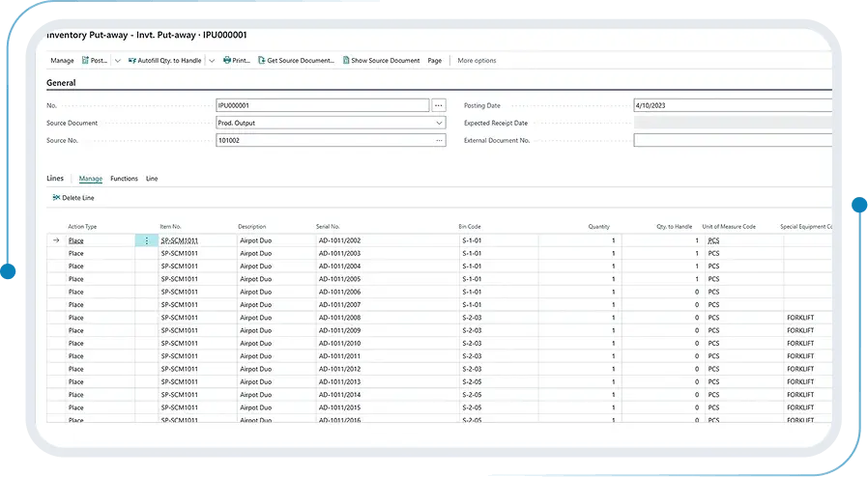868x477 pixels.
Task: Expand the Autofill Qty. to Handle chevron
Action: click(x=212, y=61)
